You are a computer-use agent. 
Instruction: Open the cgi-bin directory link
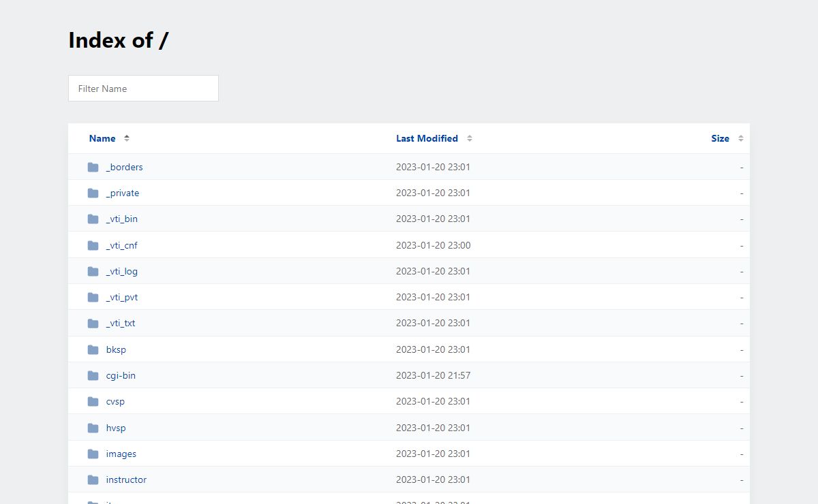(121, 376)
